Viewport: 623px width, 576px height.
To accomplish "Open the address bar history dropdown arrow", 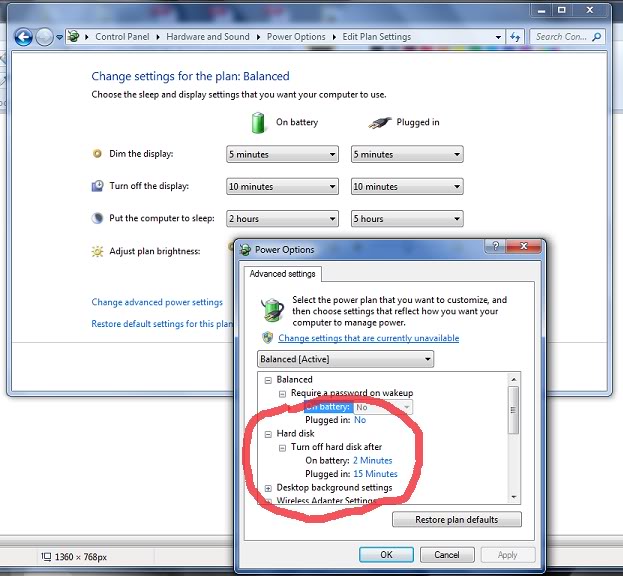I will tap(498, 37).
